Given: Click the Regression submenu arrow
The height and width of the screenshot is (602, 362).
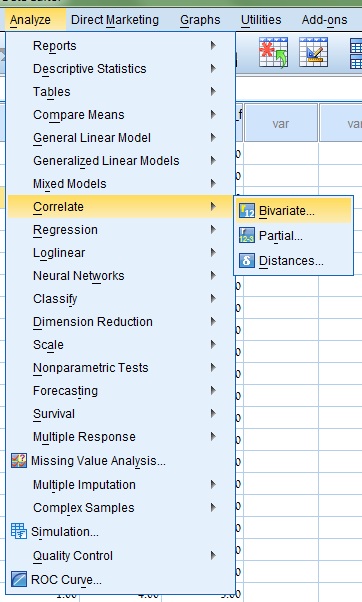Looking at the screenshot, I should tap(213, 230).
